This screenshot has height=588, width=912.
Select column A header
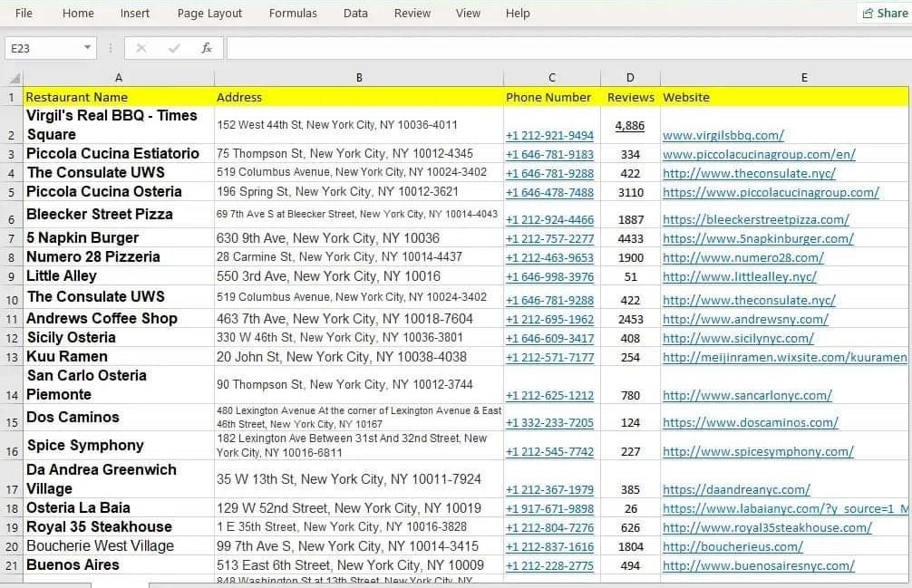119,77
